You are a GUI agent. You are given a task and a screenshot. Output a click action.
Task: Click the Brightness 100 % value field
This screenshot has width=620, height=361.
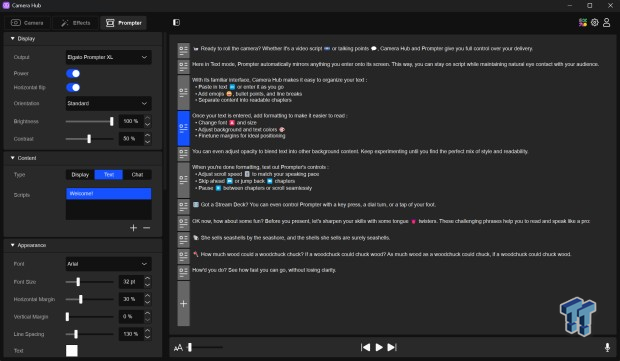tap(131, 121)
